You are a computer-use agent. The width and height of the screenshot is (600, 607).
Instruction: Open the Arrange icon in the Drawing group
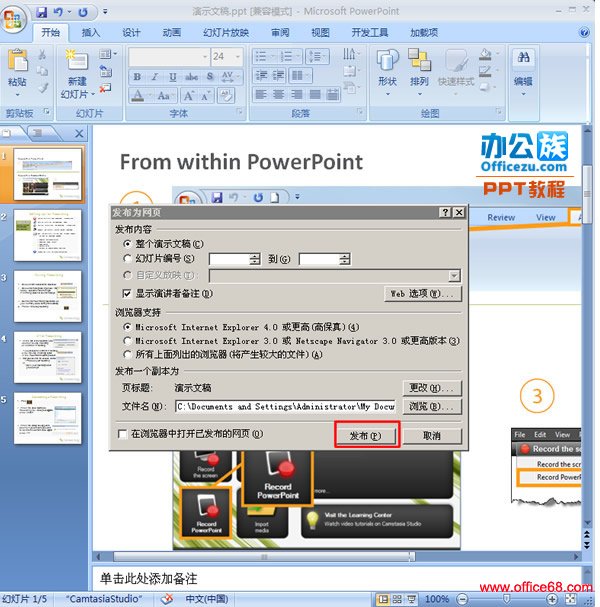(x=419, y=60)
